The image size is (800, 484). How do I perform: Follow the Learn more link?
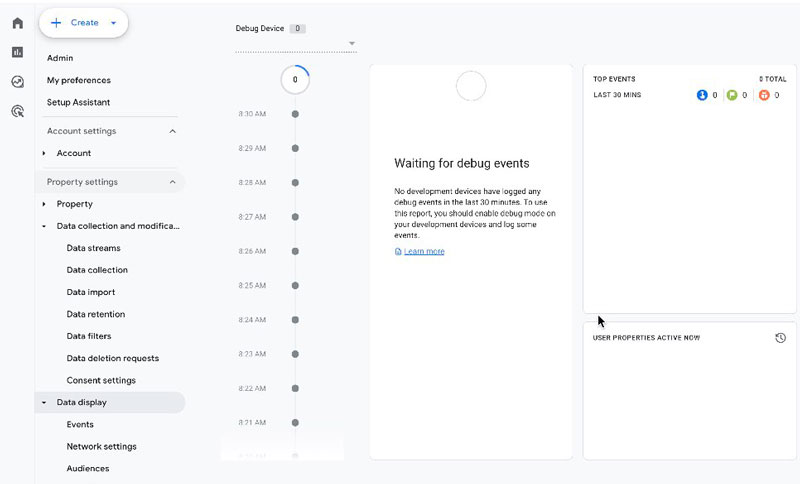tap(424, 251)
